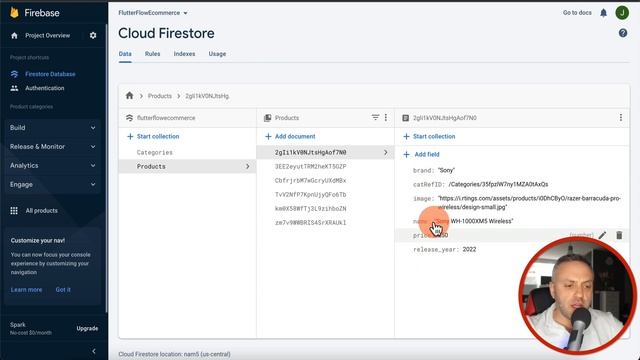The image size is (640, 360).
Task: Click the flutterflowecommerce database icon
Action: [x=129, y=118]
